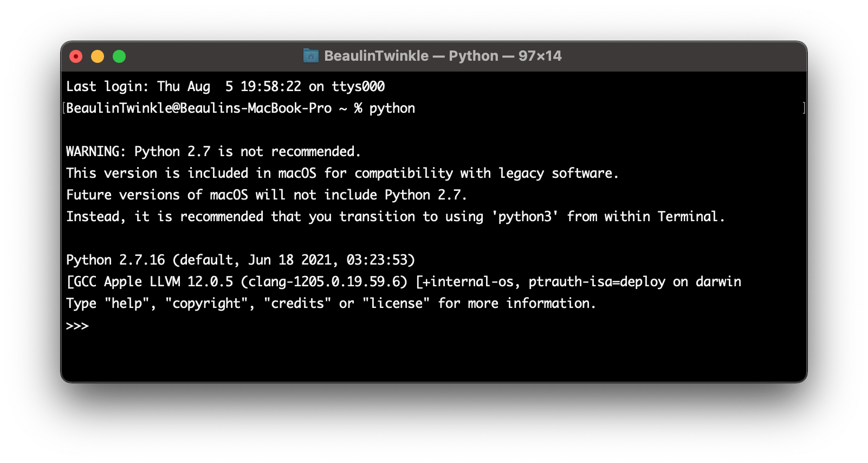Click the blue folder icon in title bar
The image size is (868, 463).
(x=312, y=55)
